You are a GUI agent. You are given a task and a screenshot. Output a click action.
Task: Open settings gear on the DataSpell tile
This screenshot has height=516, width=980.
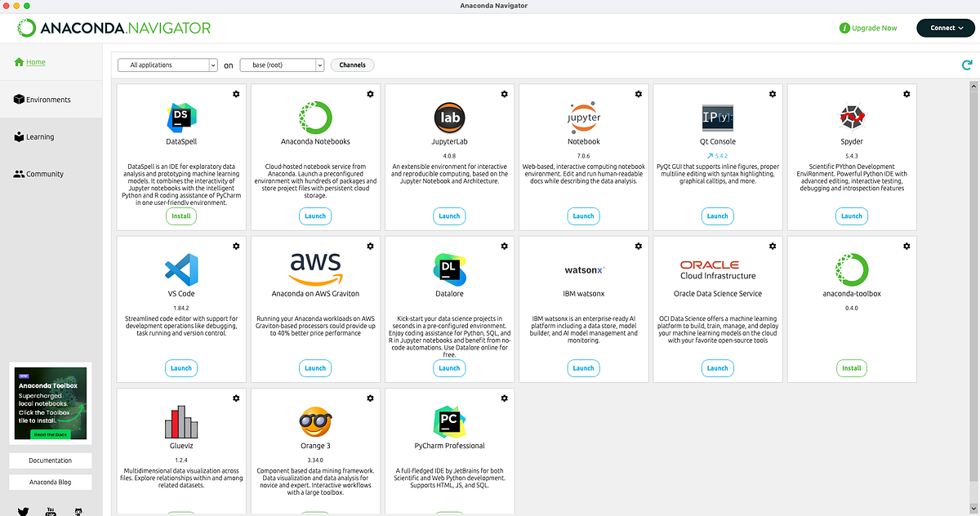pos(236,94)
